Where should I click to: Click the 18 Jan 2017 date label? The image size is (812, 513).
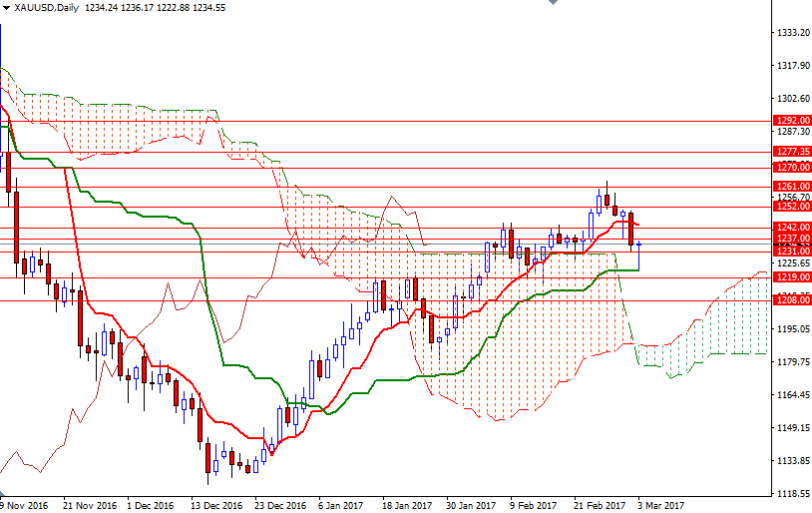point(408,506)
